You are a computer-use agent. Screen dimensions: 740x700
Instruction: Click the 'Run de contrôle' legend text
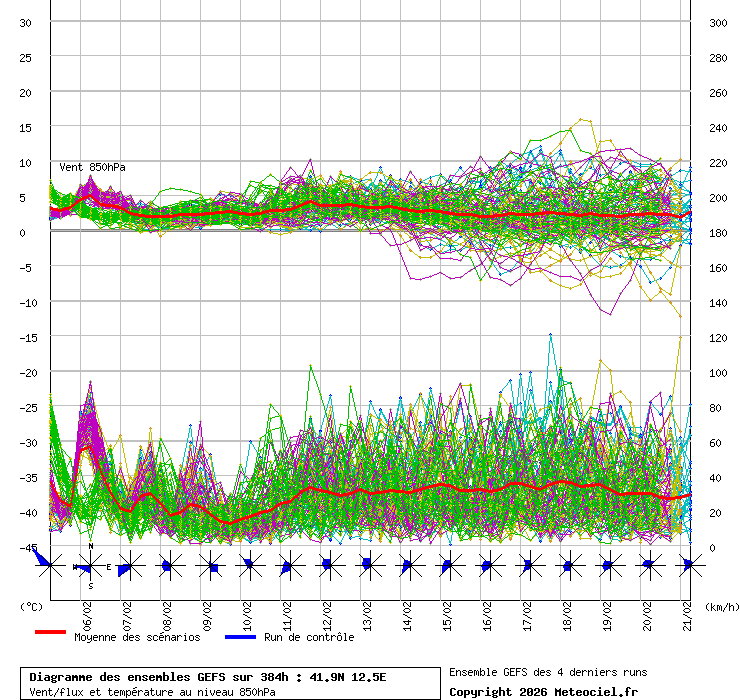309,637
